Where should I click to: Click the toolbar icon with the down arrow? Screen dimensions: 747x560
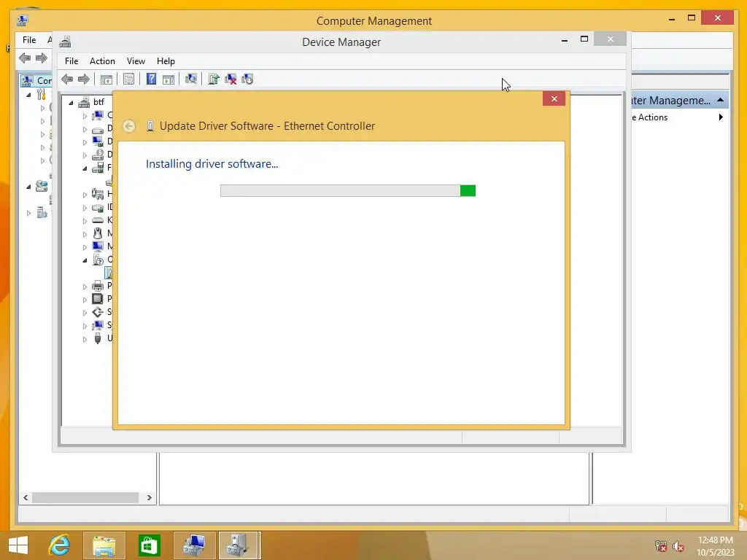247,79
